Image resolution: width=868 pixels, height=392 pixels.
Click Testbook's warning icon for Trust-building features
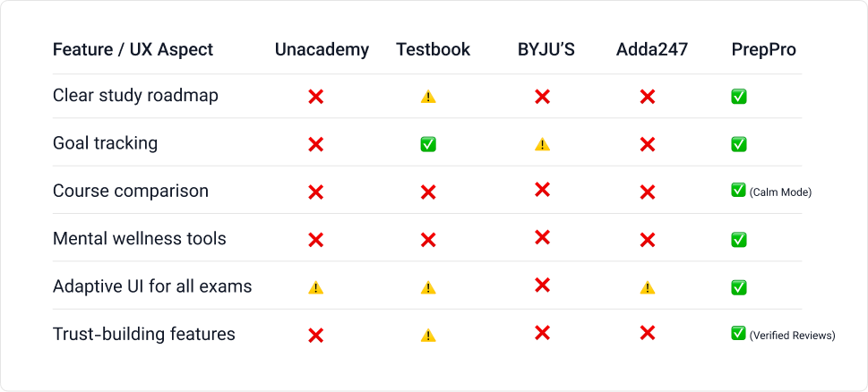point(428,335)
